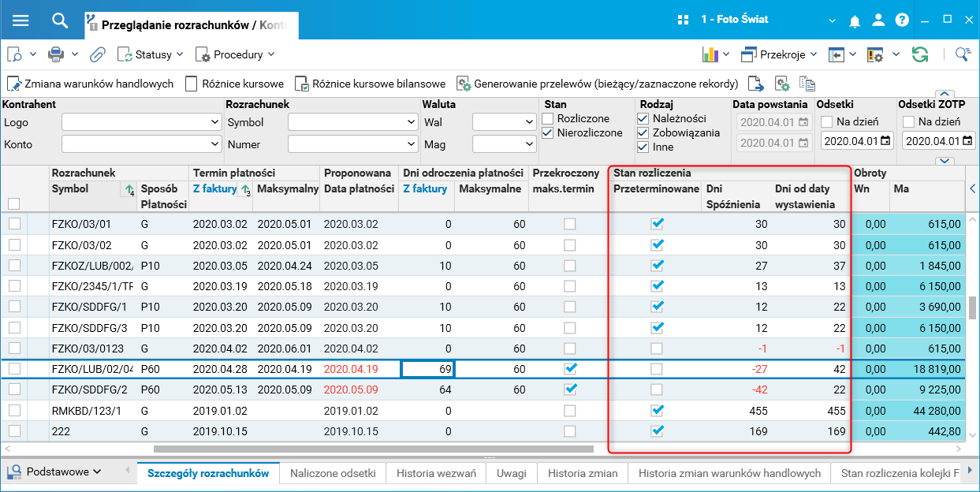980x492 pixels.
Task: Open the Statusy dropdown menu
Action: pyautogui.click(x=151, y=54)
